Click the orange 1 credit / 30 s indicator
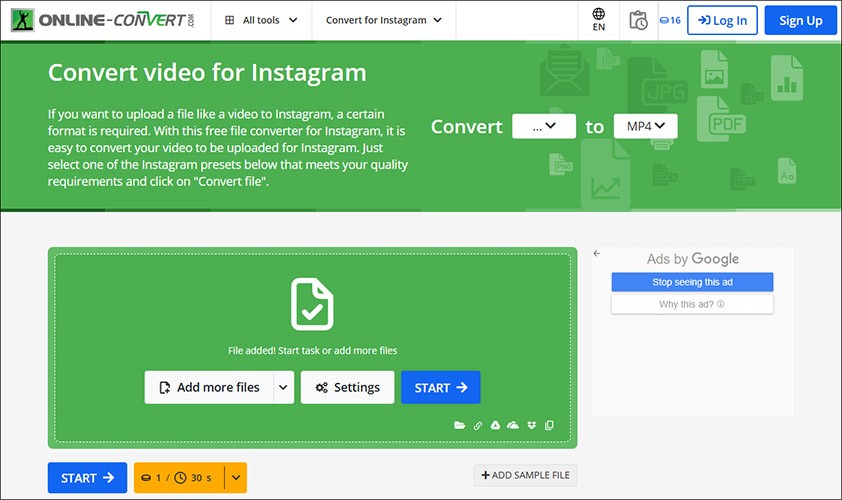Viewport: 842px width, 500px height. (x=179, y=477)
